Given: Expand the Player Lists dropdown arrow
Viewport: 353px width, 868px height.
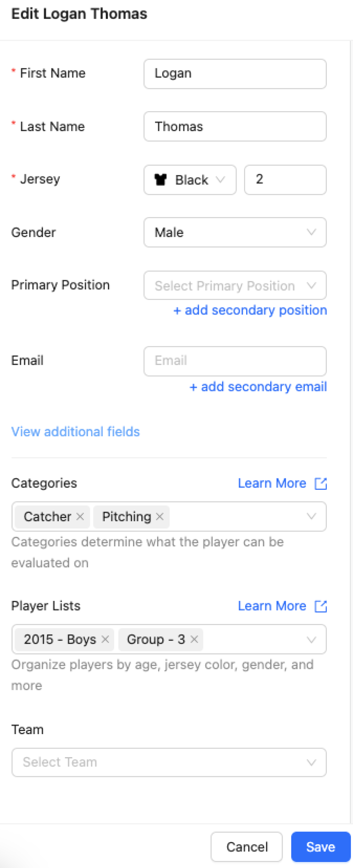Looking at the screenshot, I should pyautogui.click(x=311, y=640).
